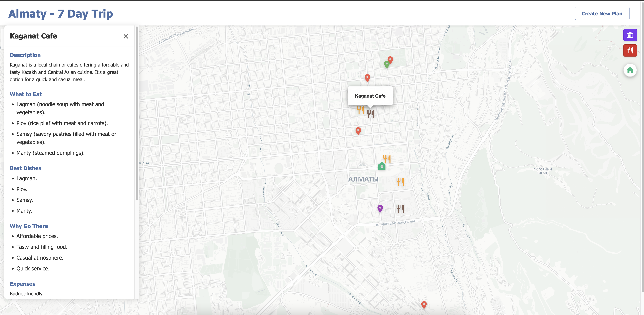Image resolution: width=644 pixels, height=315 pixels.
Task: Click the red pin at map bottom
Action: tap(424, 304)
